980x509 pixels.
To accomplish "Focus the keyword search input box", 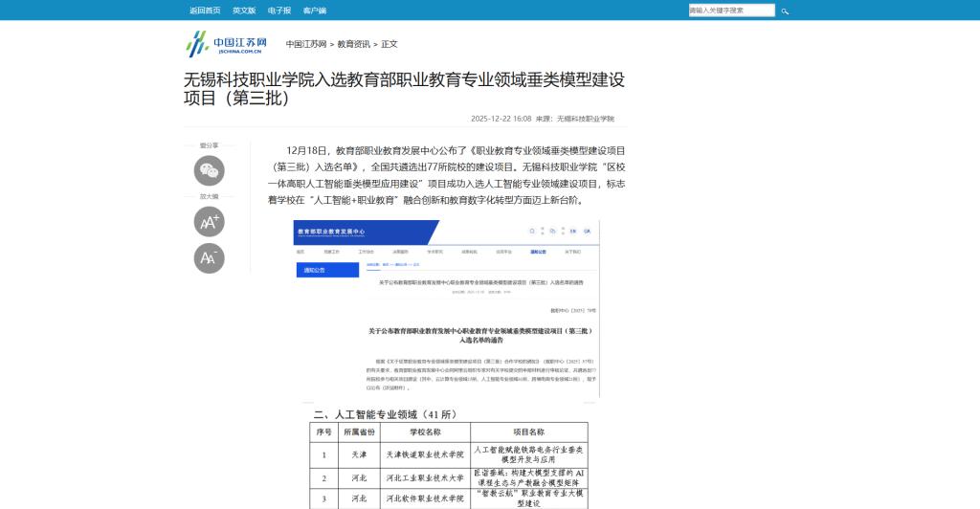I will (x=731, y=11).
